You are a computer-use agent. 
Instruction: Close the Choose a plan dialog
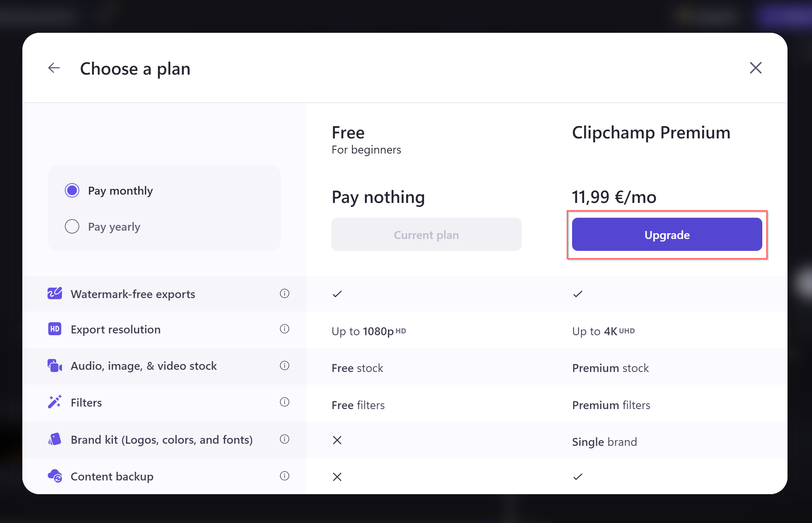tap(757, 67)
